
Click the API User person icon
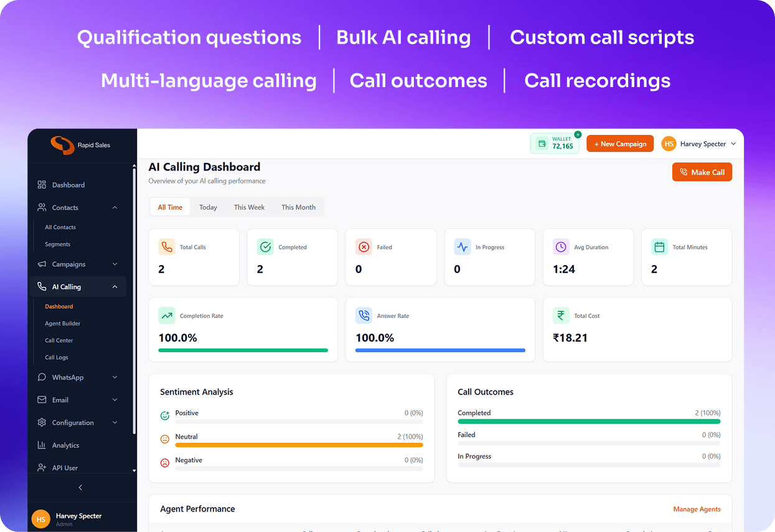tap(42, 467)
